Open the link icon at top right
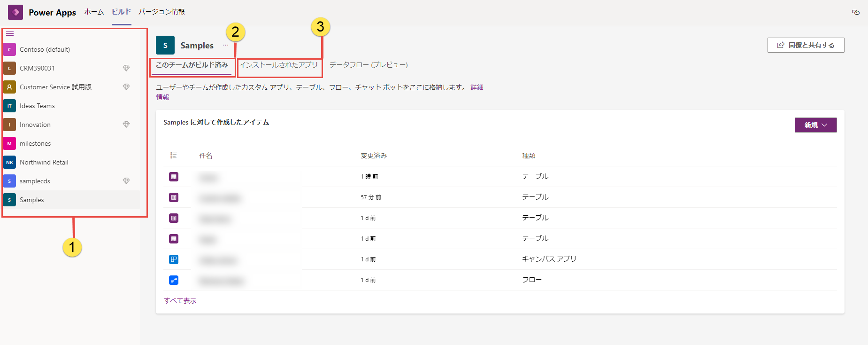The width and height of the screenshot is (868, 345). [856, 12]
